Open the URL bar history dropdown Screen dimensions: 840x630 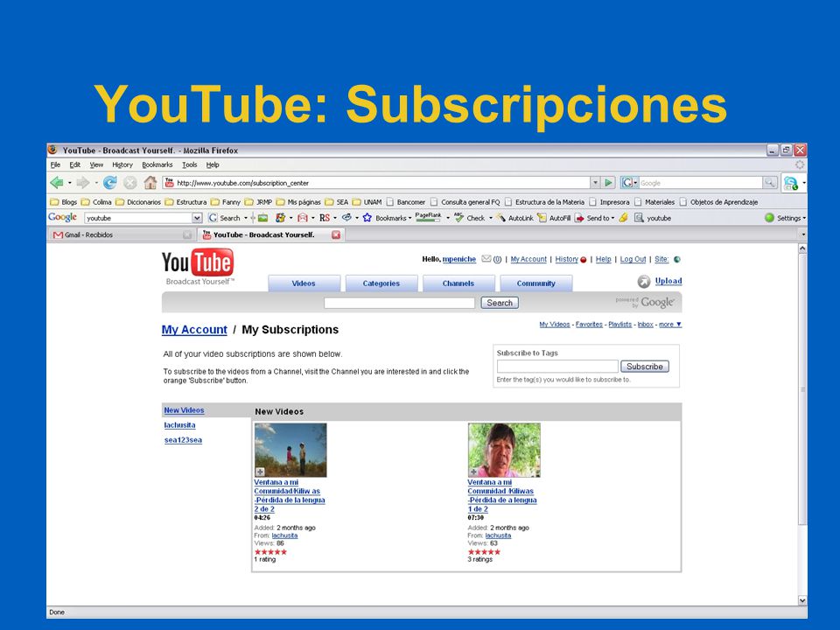(595, 183)
